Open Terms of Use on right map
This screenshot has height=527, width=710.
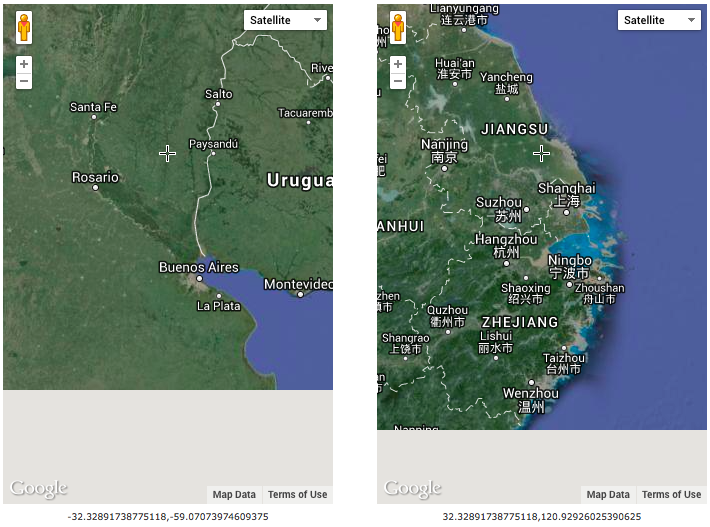tap(671, 495)
